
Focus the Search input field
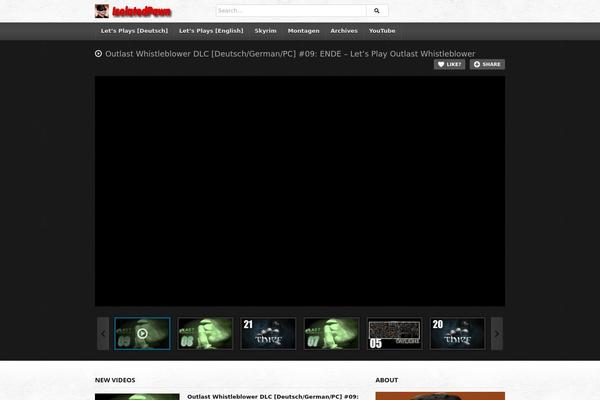click(291, 11)
